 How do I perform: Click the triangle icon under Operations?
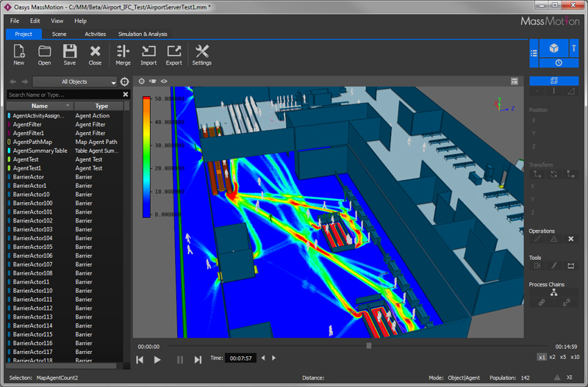click(554, 239)
